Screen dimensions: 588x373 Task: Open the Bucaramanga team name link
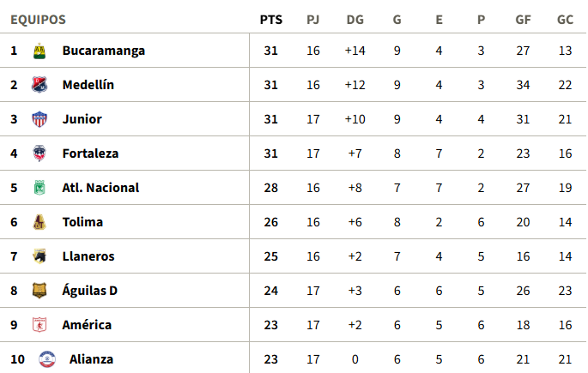pos(103,51)
